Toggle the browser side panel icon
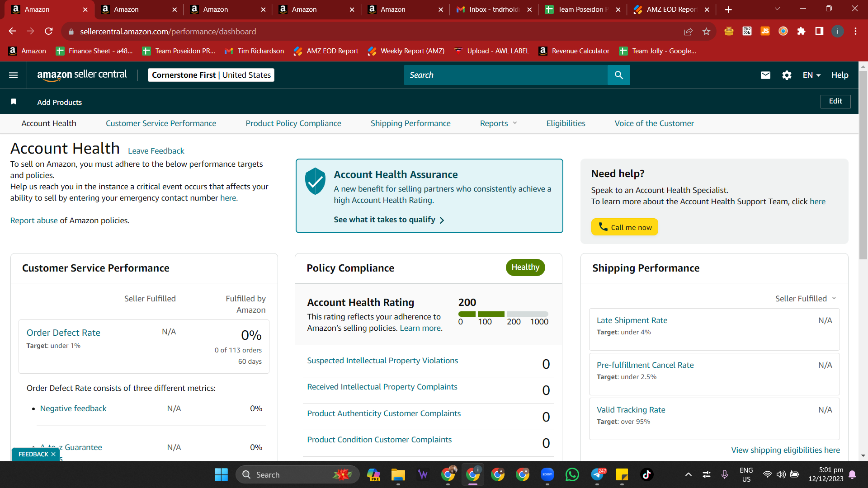Viewport: 868px width, 488px height. [x=819, y=31]
